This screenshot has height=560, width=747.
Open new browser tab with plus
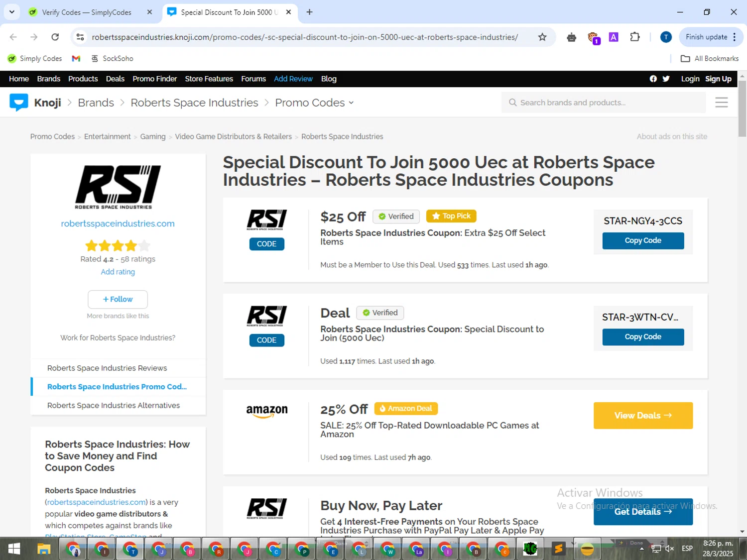(309, 12)
